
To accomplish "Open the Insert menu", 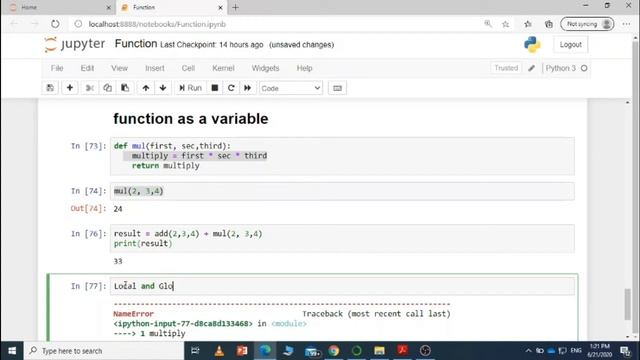I will pos(155,68).
